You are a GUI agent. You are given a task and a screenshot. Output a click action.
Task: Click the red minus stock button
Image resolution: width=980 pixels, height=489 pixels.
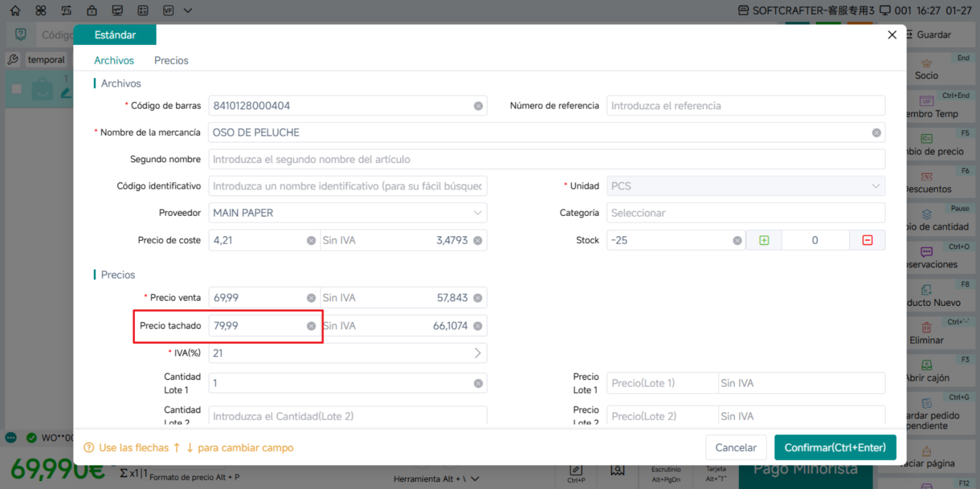click(867, 240)
